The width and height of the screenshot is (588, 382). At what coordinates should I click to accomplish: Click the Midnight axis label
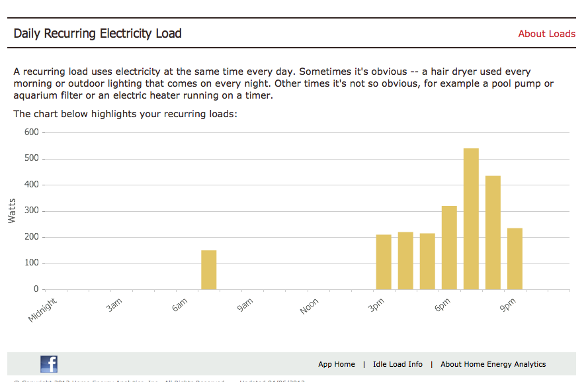(42, 310)
